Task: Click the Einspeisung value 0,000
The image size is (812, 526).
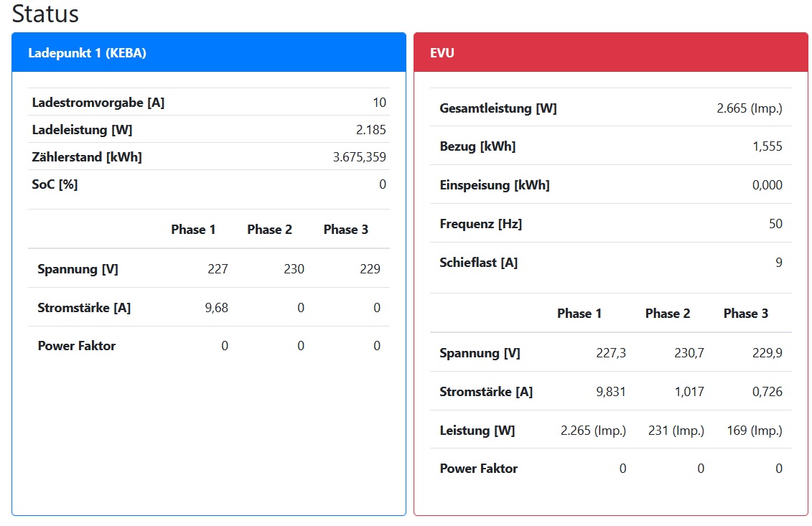Action: [x=767, y=185]
